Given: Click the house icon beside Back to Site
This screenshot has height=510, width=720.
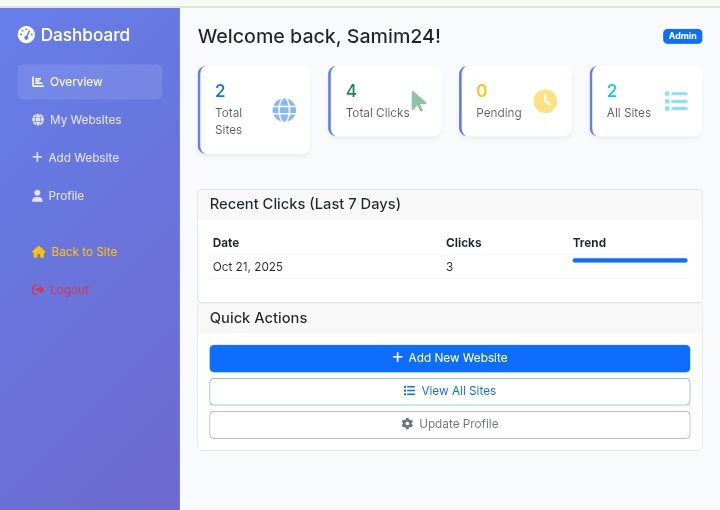Looking at the screenshot, I should 39,252.
